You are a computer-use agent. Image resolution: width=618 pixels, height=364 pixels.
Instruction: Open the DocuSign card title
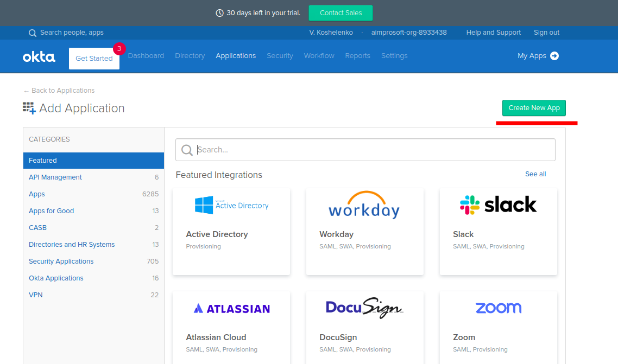338,337
